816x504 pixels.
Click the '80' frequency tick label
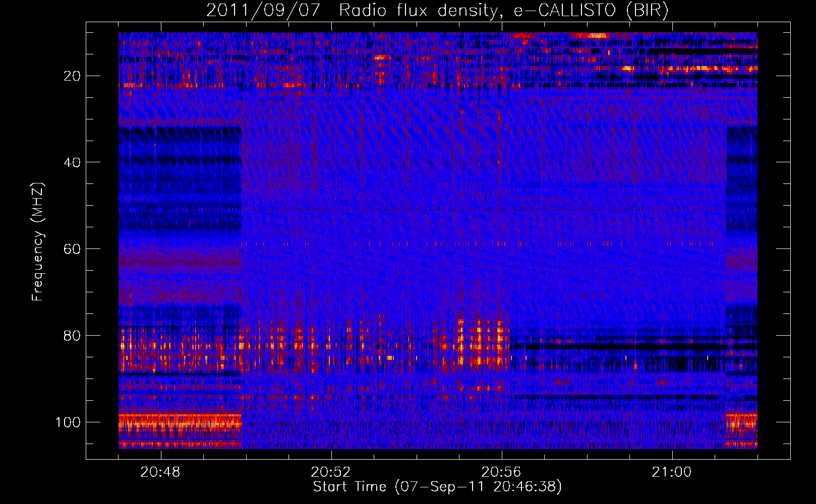72,336
